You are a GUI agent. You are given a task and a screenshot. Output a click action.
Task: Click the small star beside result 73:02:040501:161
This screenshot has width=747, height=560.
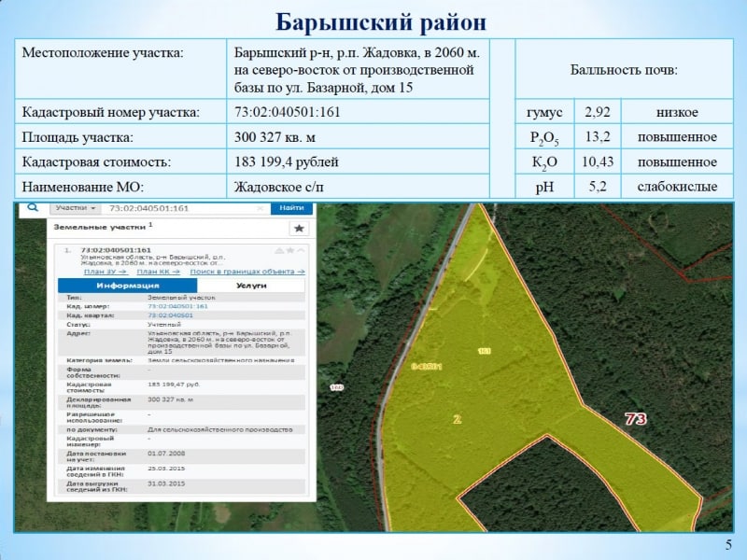tap(290, 250)
